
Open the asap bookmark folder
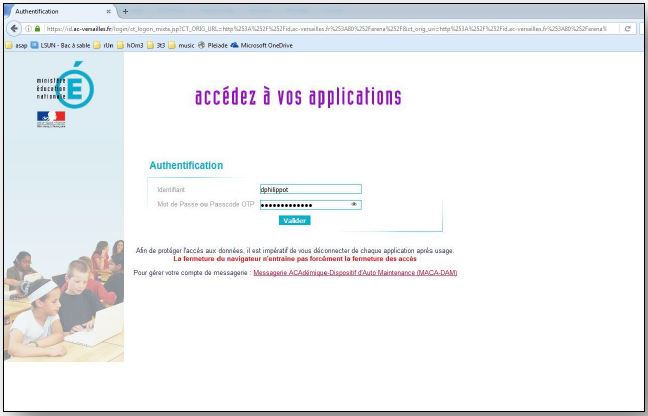coord(17,45)
